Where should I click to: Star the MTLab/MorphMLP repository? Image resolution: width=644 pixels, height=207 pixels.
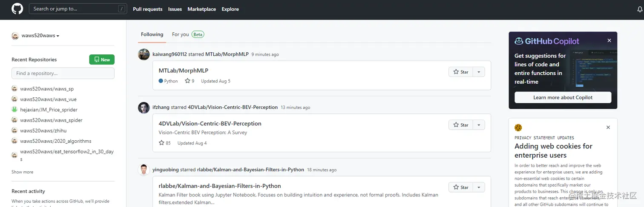pos(461,72)
